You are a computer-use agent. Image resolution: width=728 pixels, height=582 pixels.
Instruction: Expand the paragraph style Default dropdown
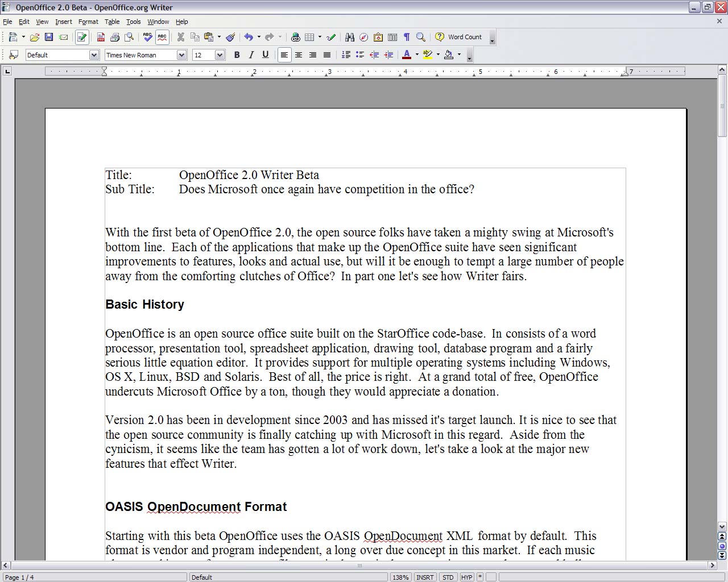(94, 55)
